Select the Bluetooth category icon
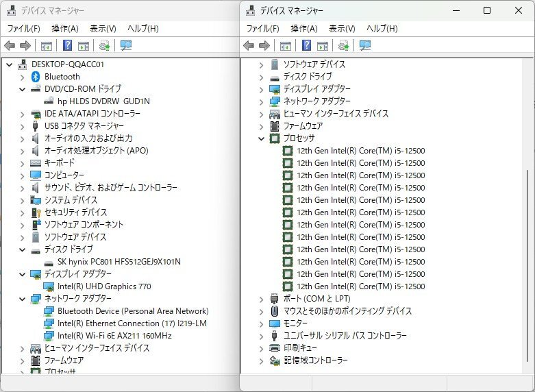The width and height of the screenshot is (535, 392). click(x=36, y=77)
